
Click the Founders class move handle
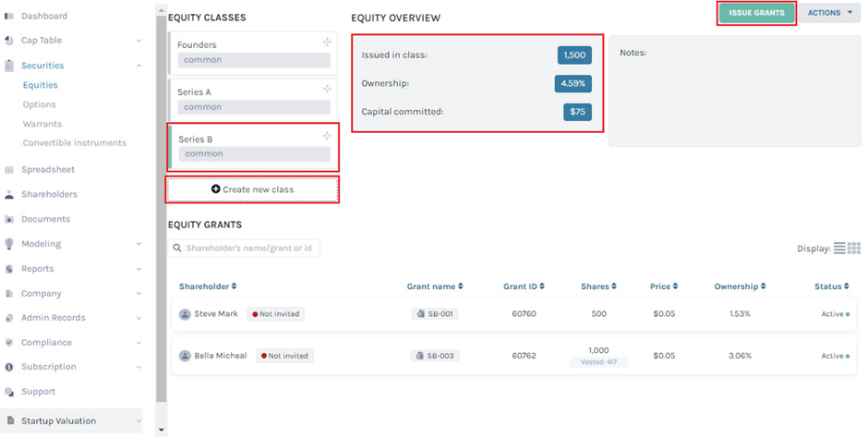pos(327,43)
